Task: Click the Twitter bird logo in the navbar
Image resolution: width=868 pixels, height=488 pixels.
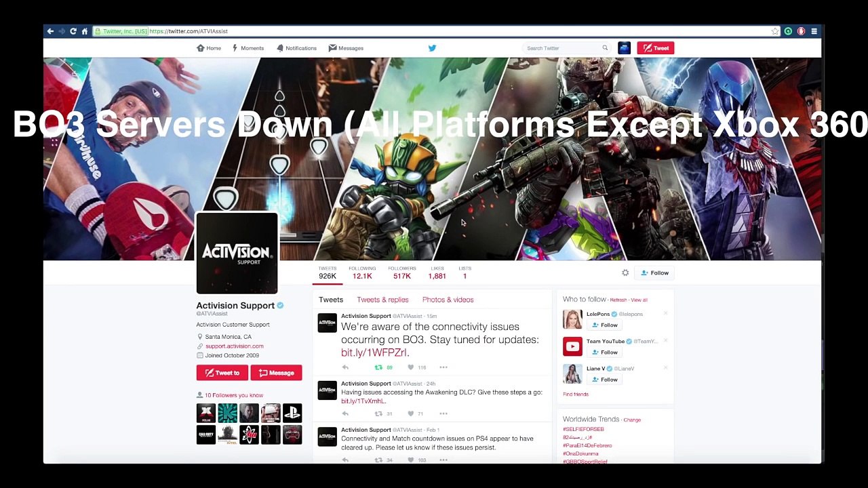Action: coord(432,48)
